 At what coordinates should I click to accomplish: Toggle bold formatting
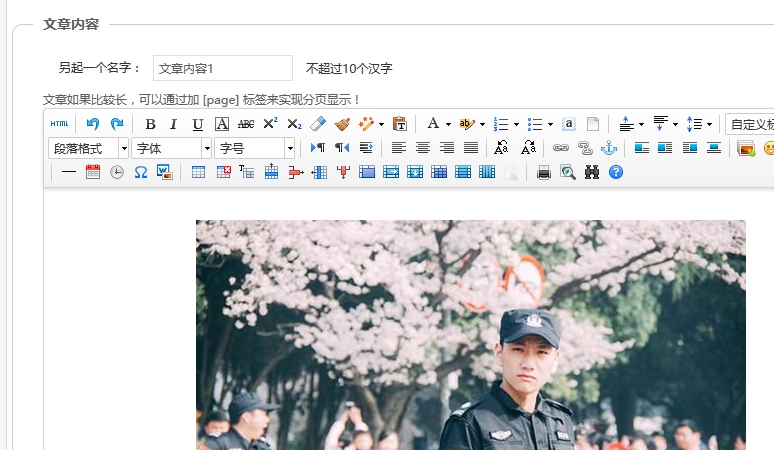tap(150, 124)
